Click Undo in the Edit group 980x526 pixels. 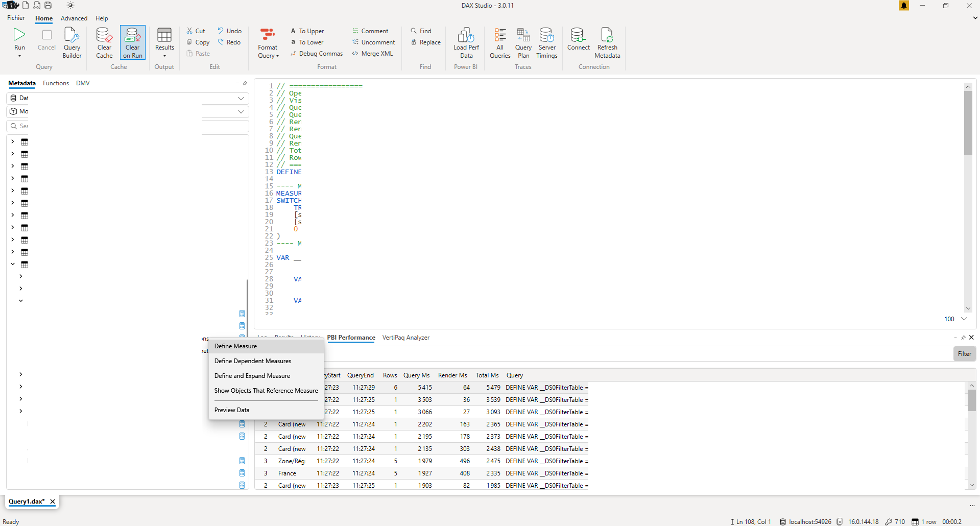pyautogui.click(x=230, y=31)
